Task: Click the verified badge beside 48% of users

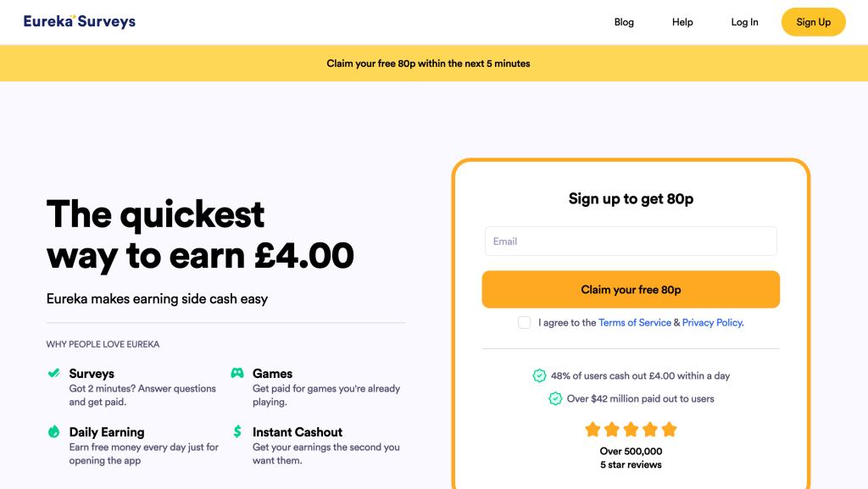Action: tap(539, 375)
